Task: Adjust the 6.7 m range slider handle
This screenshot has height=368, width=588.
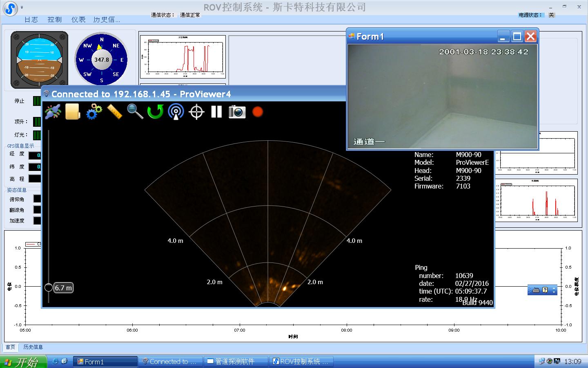Action: pos(49,287)
